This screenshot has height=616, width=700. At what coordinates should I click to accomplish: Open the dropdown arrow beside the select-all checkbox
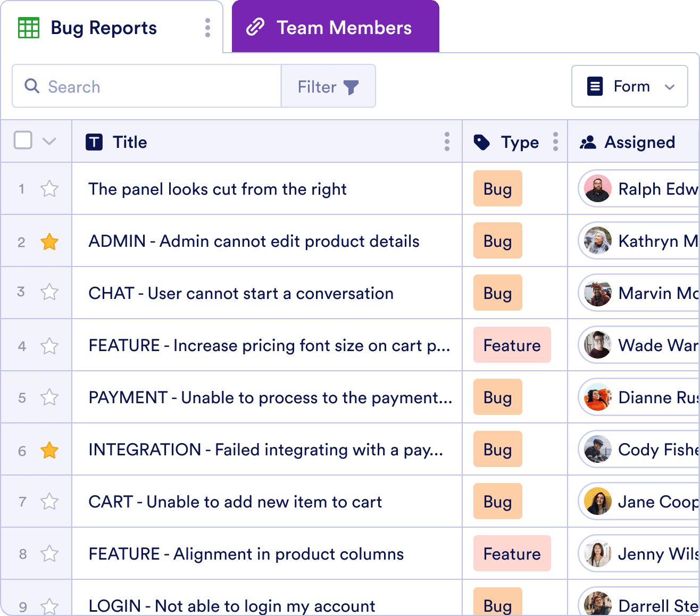[x=49, y=141]
